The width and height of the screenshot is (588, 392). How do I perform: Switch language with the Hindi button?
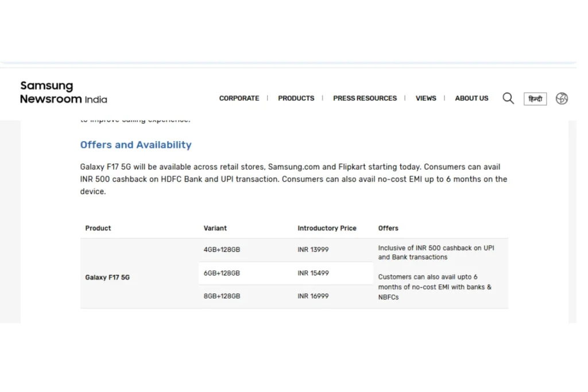pos(535,99)
